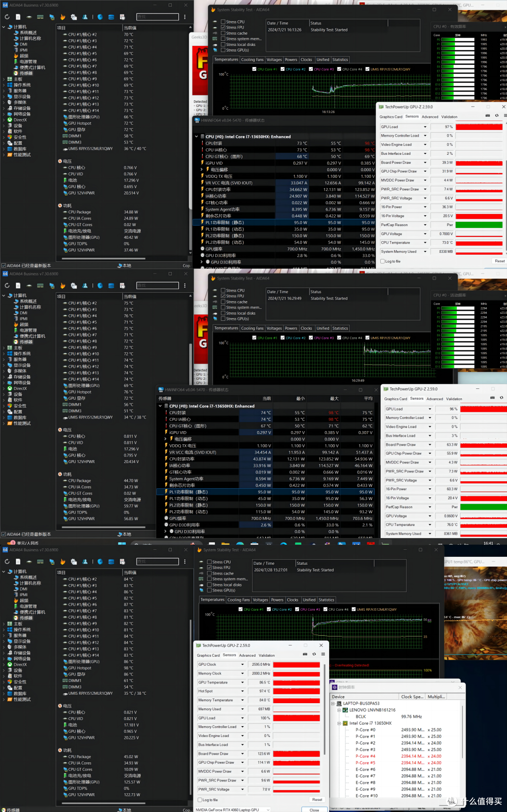Enable Stress cache in stability test started 16:13:26
The width and height of the screenshot is (507, 812).
coord(223,33)
